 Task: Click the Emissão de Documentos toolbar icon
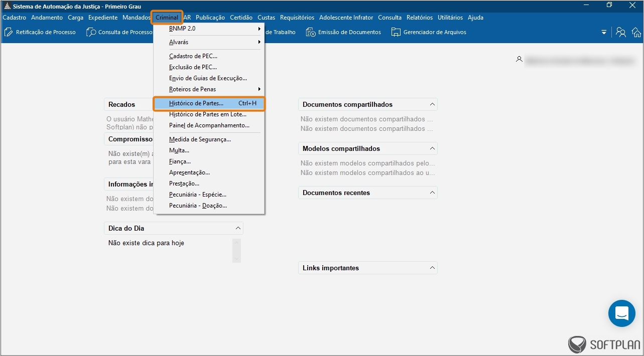311,32
